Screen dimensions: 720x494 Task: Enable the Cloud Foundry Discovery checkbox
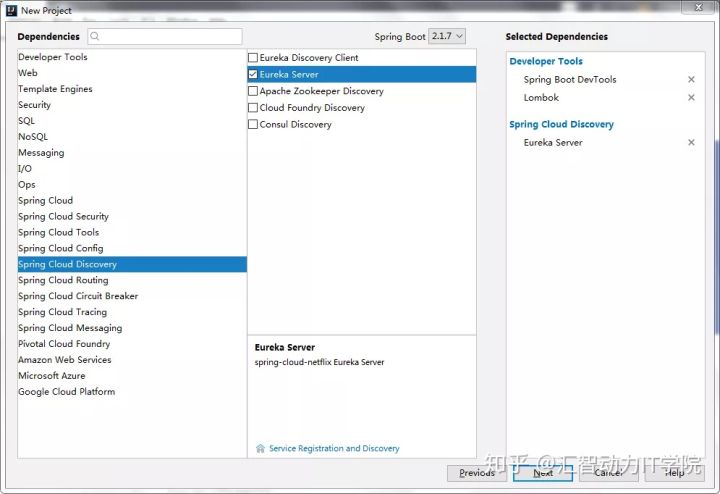253,108
